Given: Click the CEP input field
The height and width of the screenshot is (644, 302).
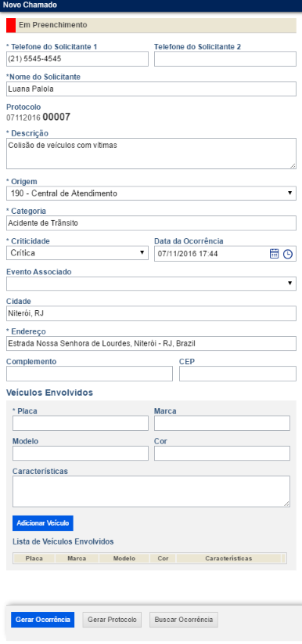Looking at the screenshot, I should coord(238,374).
